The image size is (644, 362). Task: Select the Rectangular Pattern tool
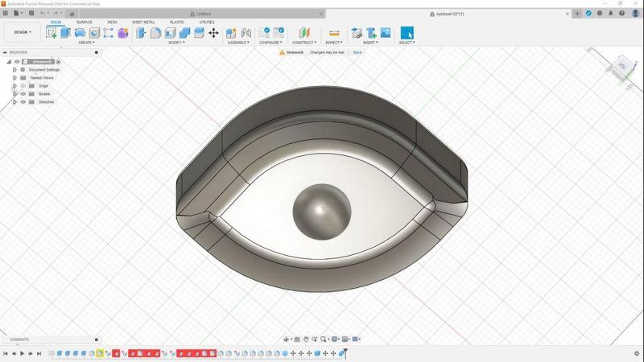pos(109,33)
